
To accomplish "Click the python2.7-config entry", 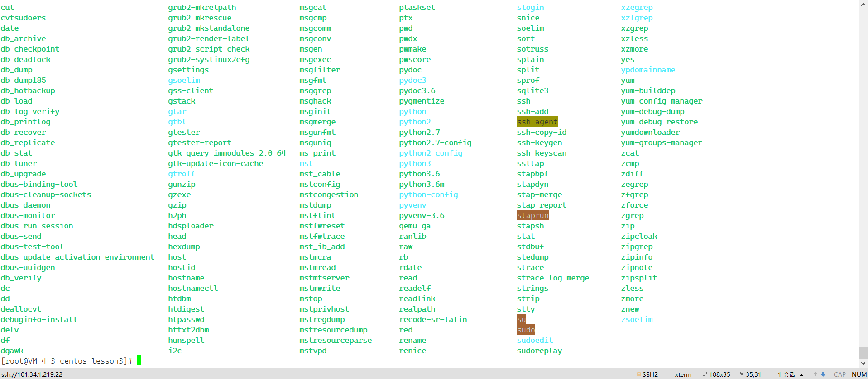I will (436, 142).
